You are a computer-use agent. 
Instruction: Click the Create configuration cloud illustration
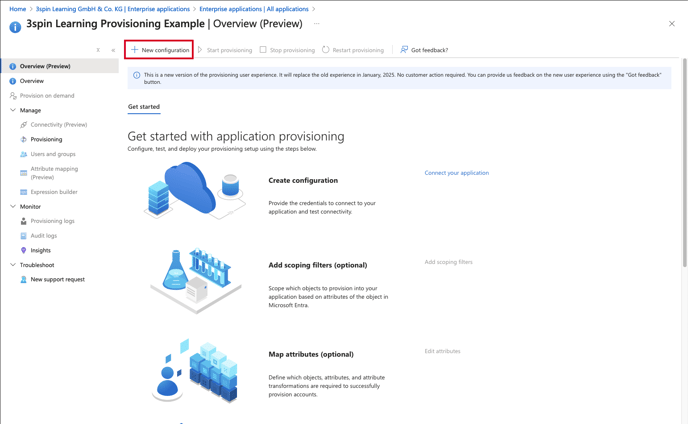tap(194, 190)
